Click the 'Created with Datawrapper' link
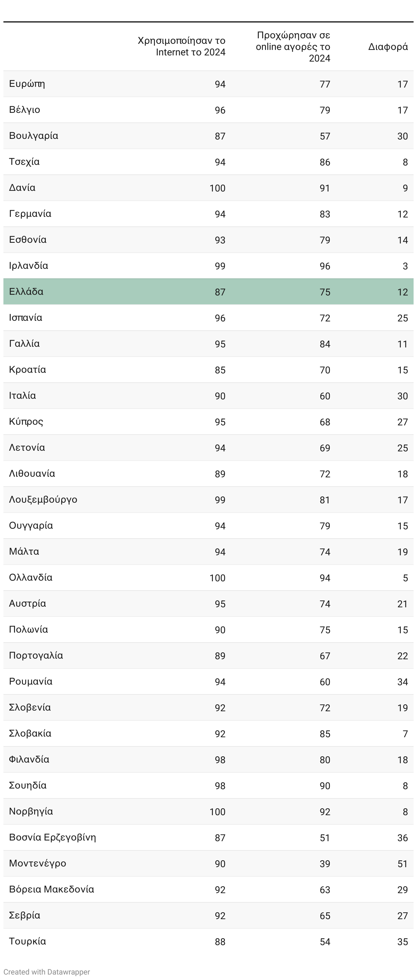The image size is (417, 980). click(47, 972)
